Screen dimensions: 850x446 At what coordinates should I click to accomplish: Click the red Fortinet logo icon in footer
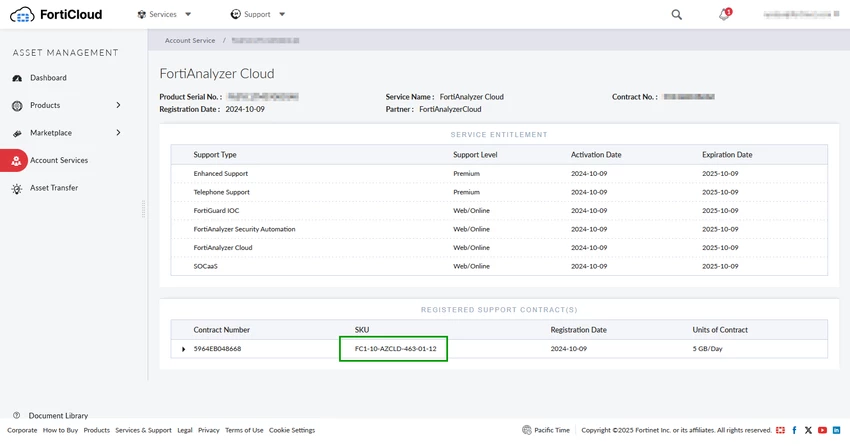click(780, 430)
